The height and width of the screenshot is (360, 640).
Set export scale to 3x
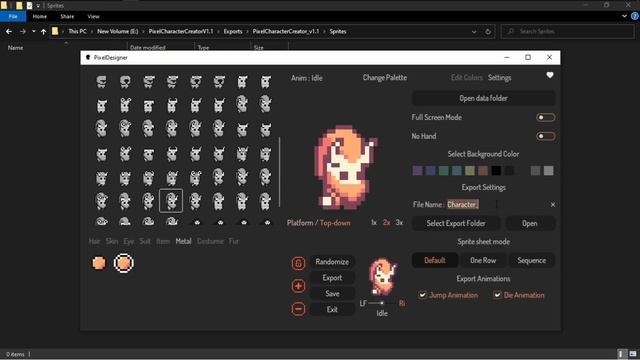399,222
